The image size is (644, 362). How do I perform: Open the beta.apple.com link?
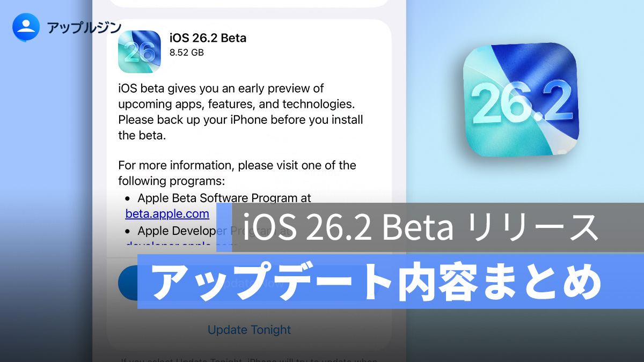[x=167, y=214]
